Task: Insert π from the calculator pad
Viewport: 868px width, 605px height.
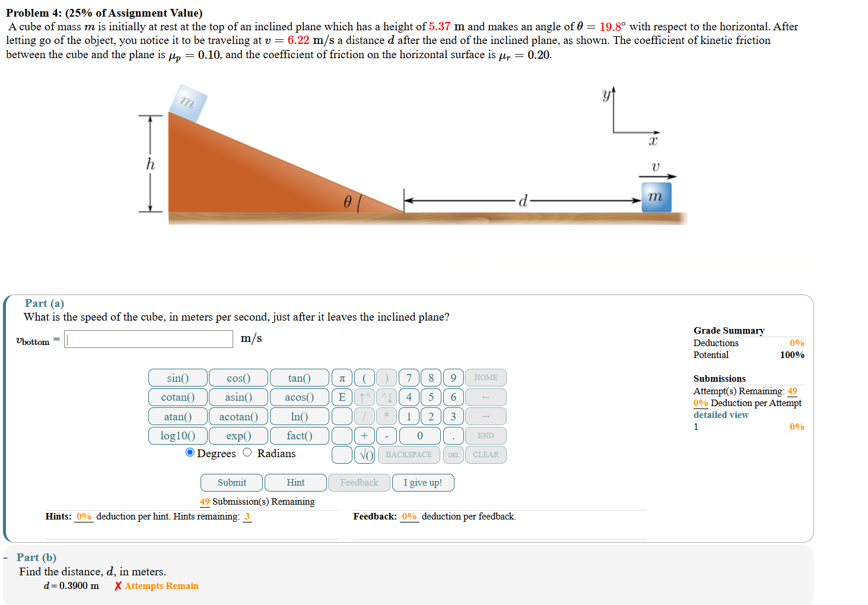Action: (342, 378)
